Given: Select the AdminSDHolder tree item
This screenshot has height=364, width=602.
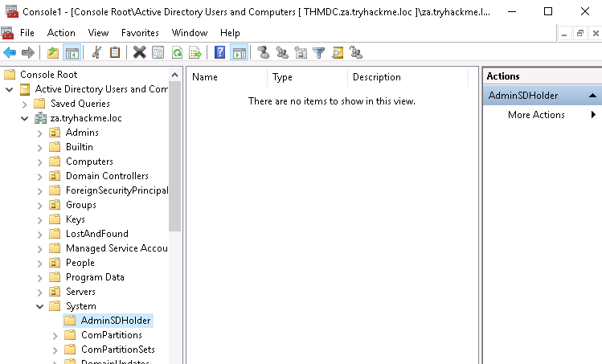Looking at the screenshot, I should pyautogui.click(x=116, y=321).
